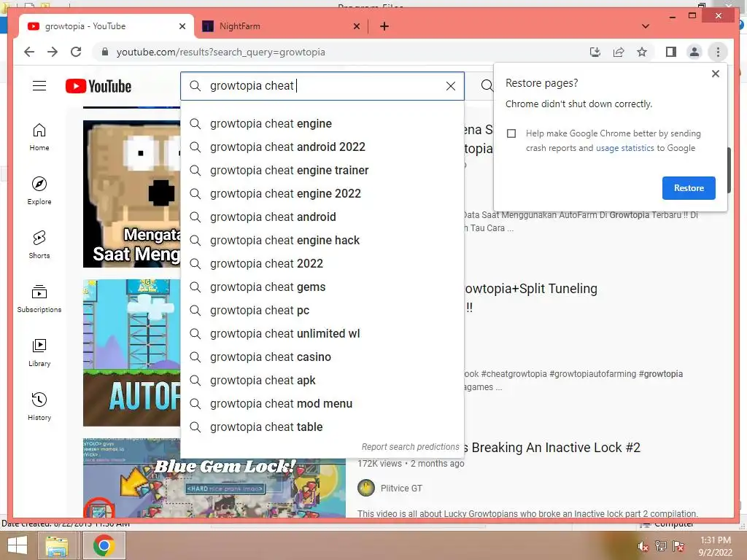This screenshot has width=747, height=560.
Task: Click Report search predictions
Action: tap(410, 447)
